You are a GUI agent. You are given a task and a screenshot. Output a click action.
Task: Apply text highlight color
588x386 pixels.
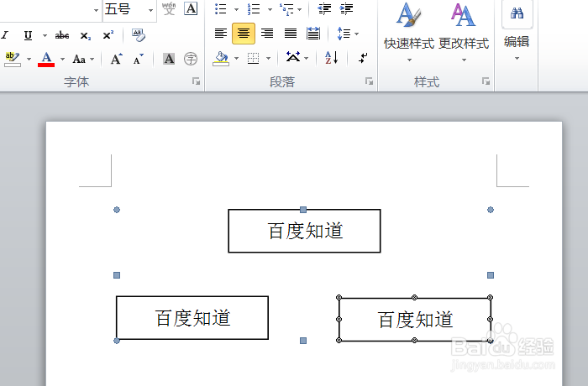(12, 59)
